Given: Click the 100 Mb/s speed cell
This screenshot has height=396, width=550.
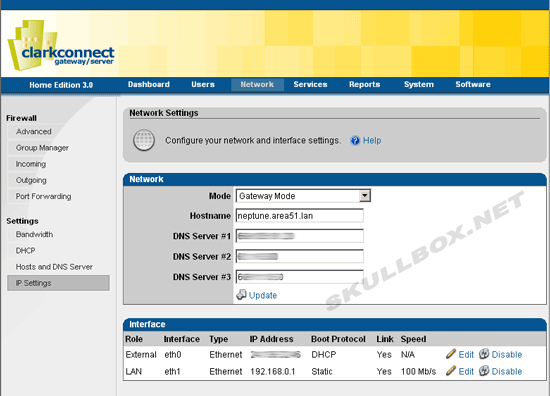Looking at the screenshot, I should click(x=418, y=371).
